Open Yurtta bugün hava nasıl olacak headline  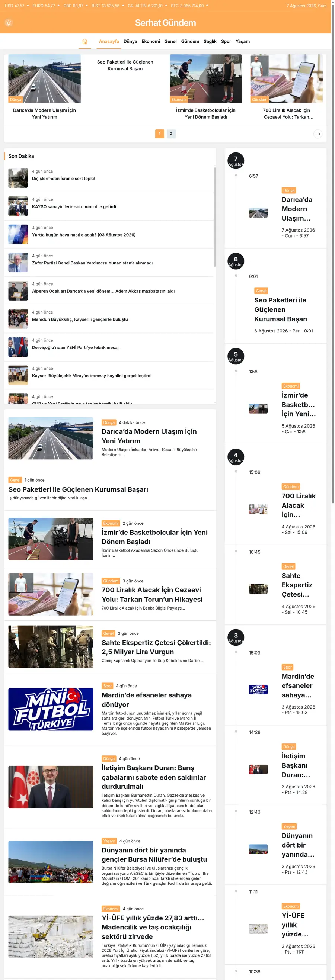84,235
